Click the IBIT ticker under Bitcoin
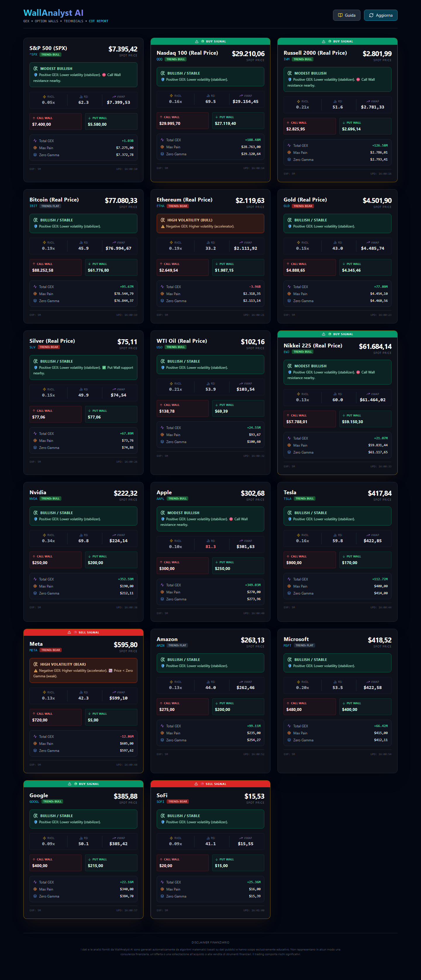The width and height of the screenshot is (421, 980). click(33, 206)
